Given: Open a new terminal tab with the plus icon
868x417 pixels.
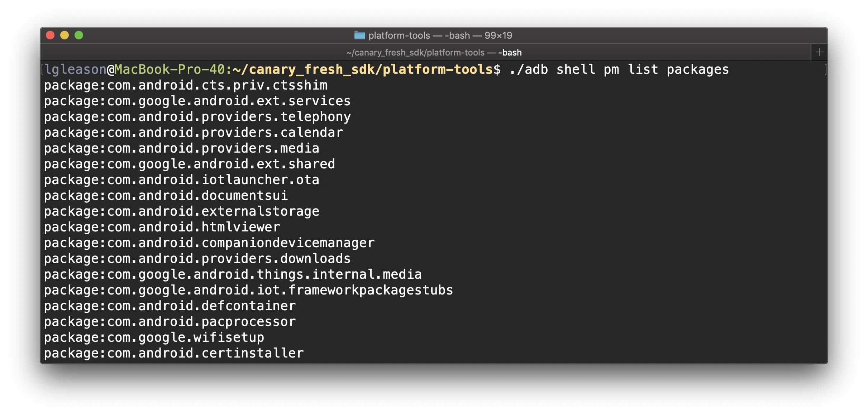Looking at the screenshot, I should 820,52.
